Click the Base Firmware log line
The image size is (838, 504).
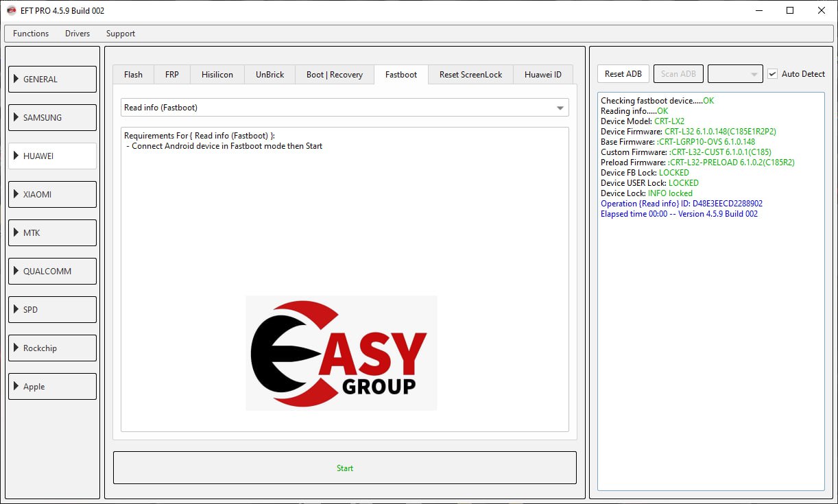click(678, 142)
